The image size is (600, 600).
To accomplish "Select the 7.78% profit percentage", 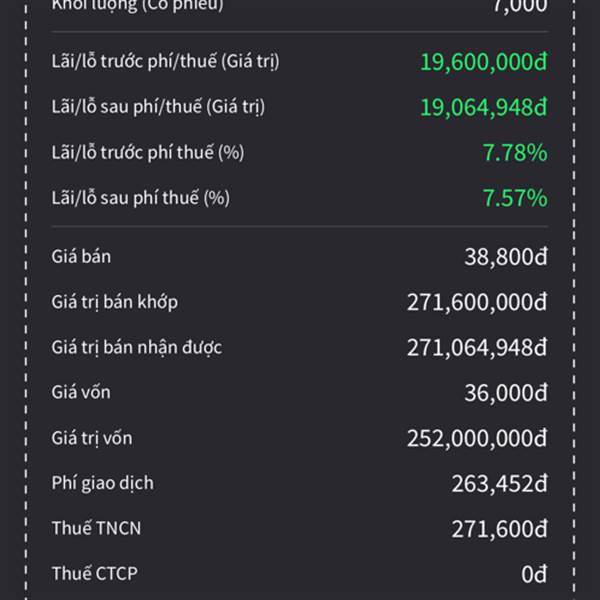I will (514, 153).
